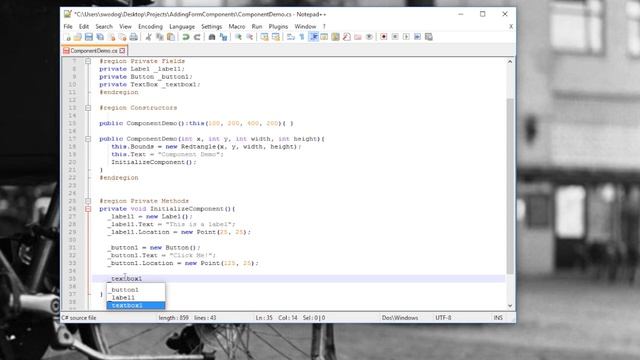Click the Stop macro recording icon
Image resolution: width=640 pixels, height=360 pixels.
(395, 37)
